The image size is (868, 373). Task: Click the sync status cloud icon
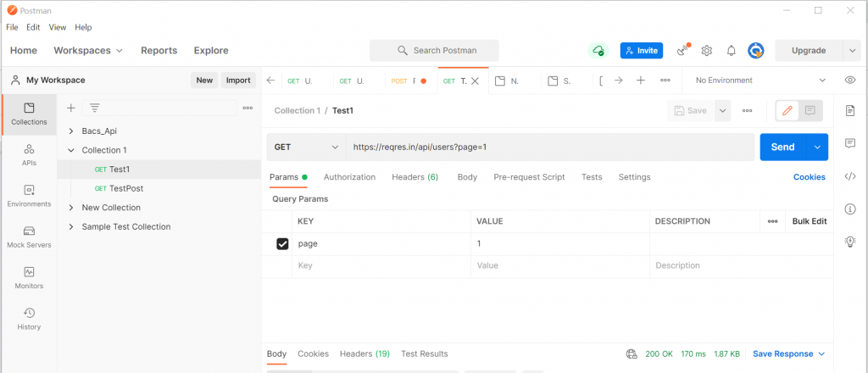pos(598,50)
